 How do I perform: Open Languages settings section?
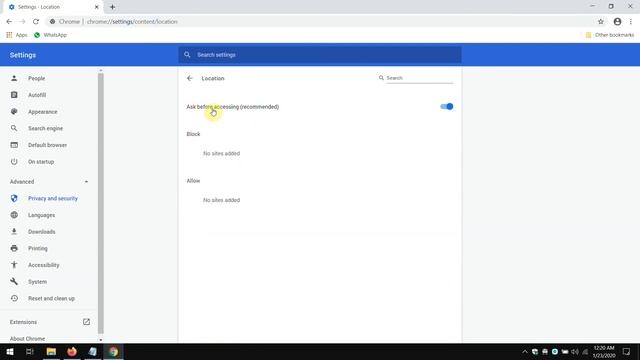41,215
